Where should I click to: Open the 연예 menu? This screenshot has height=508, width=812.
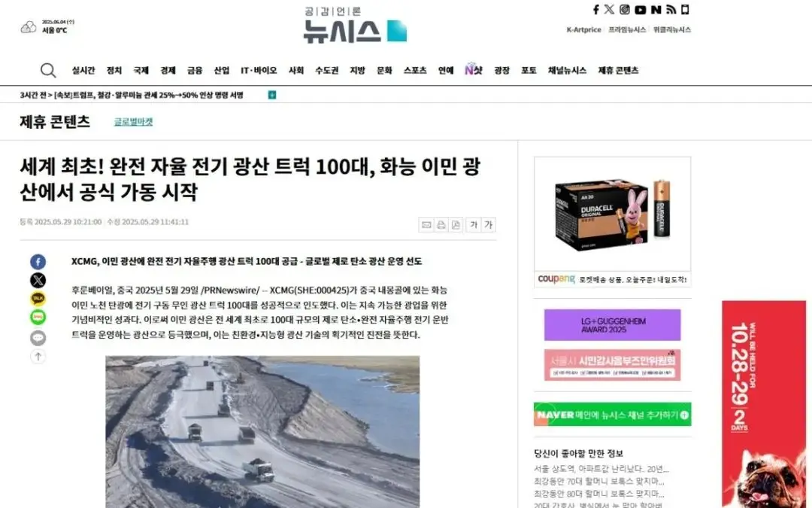[x=446, y=71]
